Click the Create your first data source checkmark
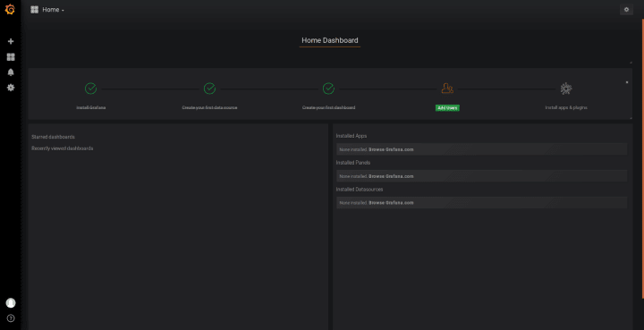The width and height of the screenshot is (644, 330). (209, 89)
